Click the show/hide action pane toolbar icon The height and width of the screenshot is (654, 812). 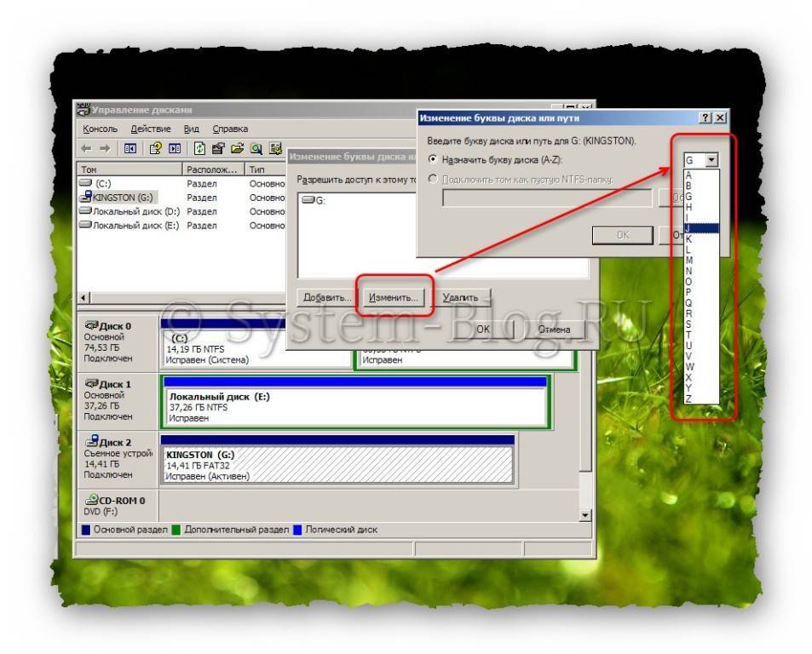[175, 149]
